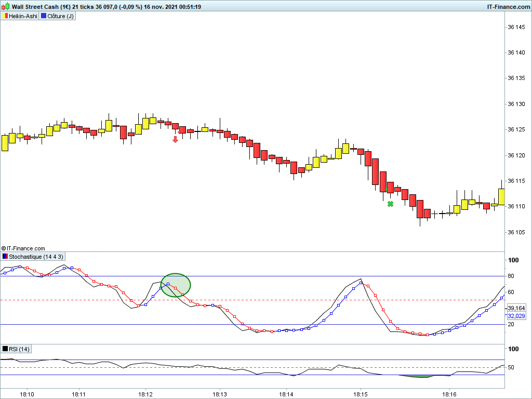Click the green X exit marker on the chart

click(x=391, y=204)
